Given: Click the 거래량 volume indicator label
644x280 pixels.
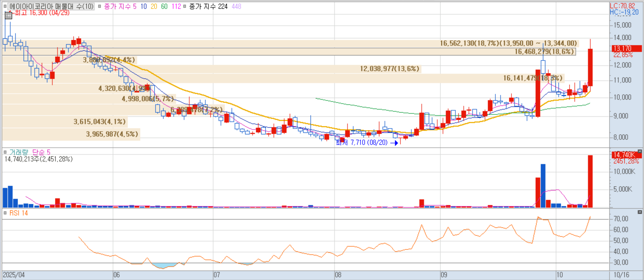Looking at the screenshot, I should (19, 152).
